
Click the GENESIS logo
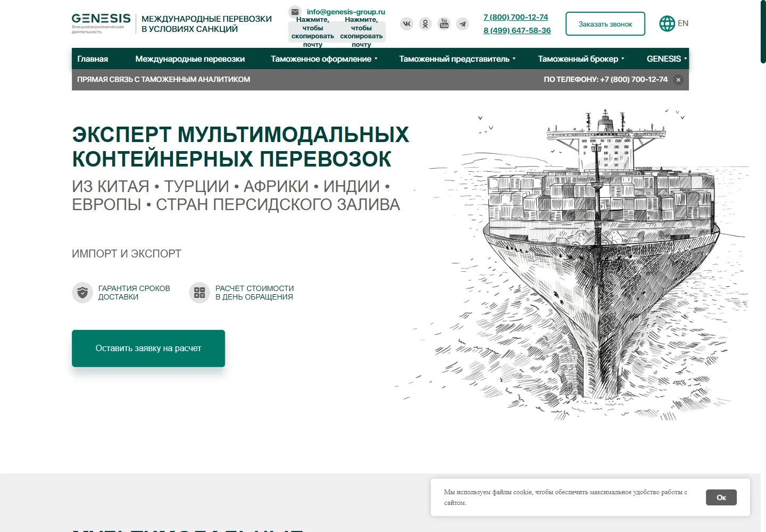101,24
